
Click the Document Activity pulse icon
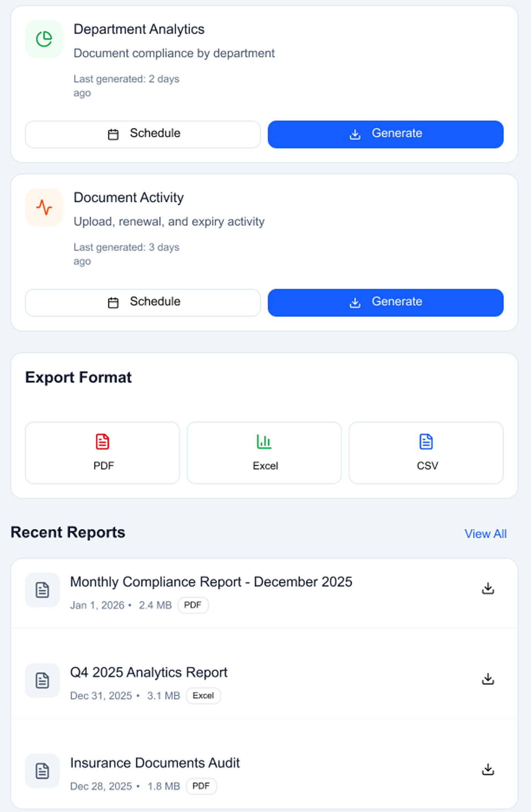(x=44, y=207)
